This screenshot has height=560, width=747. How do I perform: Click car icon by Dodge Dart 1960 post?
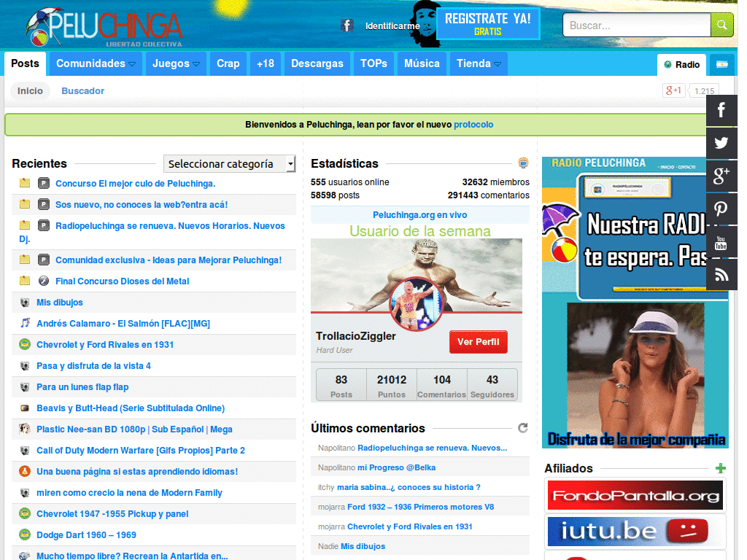coord(25,534)
